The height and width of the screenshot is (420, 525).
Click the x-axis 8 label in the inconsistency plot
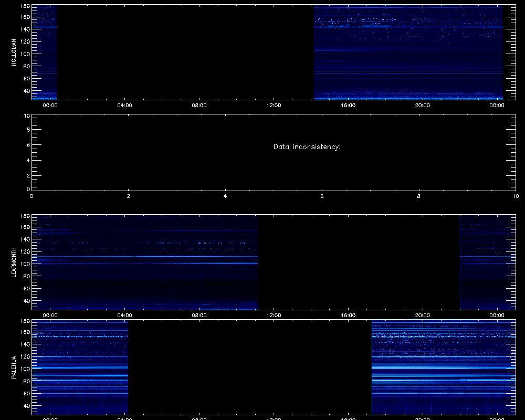tap(418, 196)
